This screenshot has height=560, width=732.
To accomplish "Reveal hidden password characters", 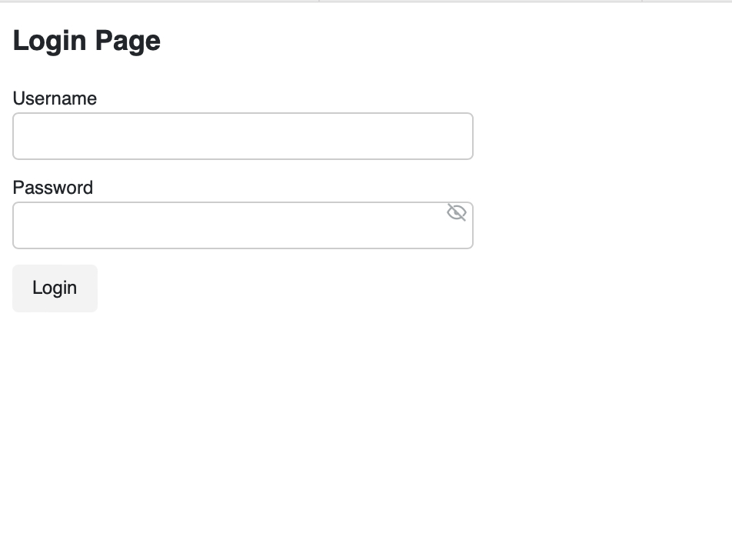I will click(x=457, y=212).
